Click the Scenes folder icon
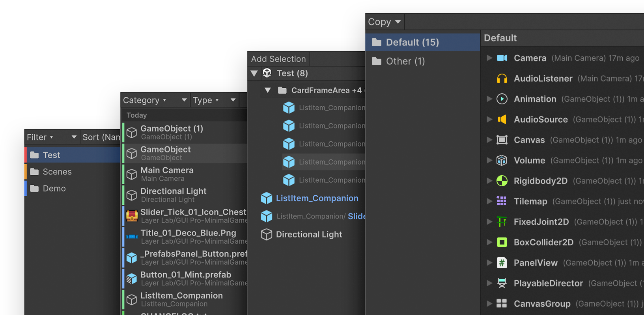The width and height of the screenshot is (644, 315). click(35, 172)
